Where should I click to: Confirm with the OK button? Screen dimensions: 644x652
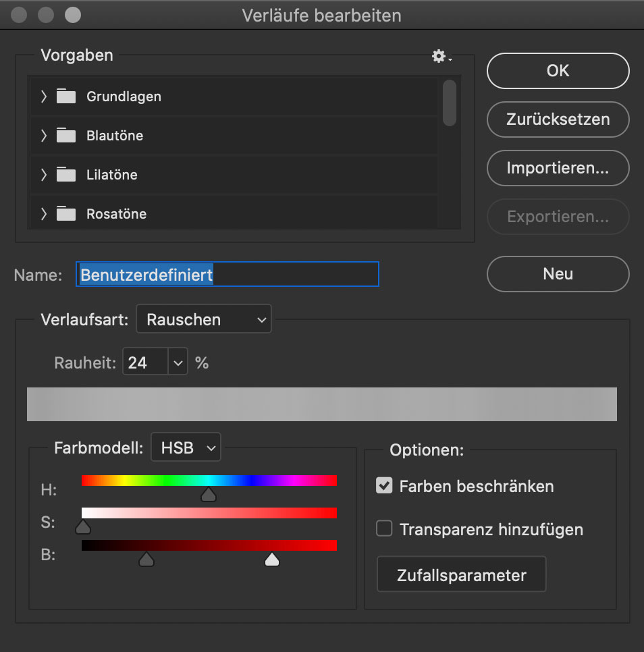tap(558, 71)
